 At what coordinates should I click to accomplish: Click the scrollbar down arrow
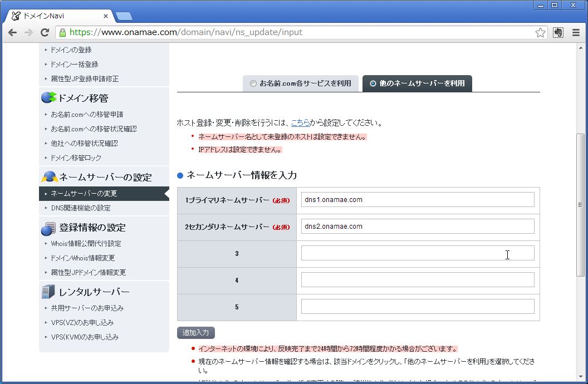(x=581, y=377)
